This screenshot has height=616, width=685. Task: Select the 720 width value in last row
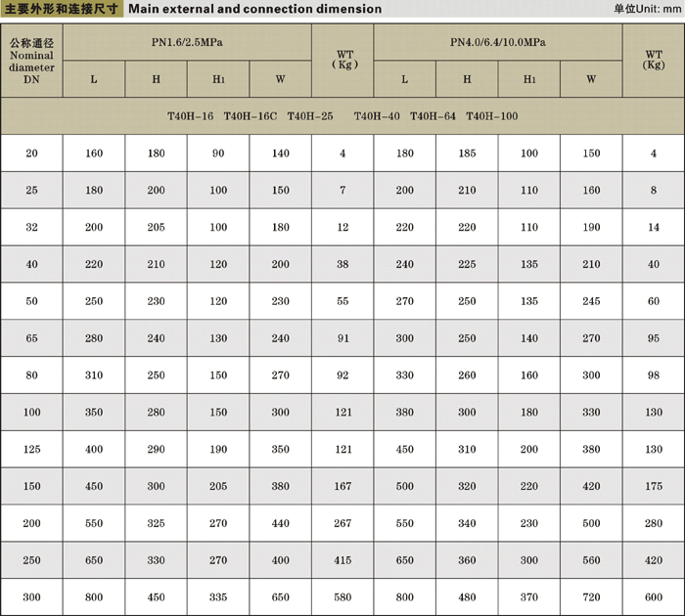pyautogui.click(x=591, y=597)
